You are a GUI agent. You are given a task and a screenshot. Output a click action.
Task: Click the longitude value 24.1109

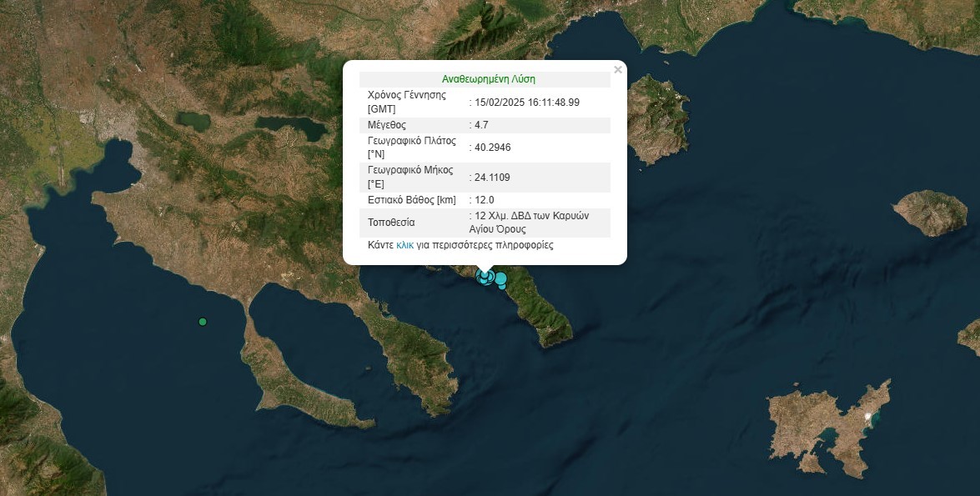point(492,178)
